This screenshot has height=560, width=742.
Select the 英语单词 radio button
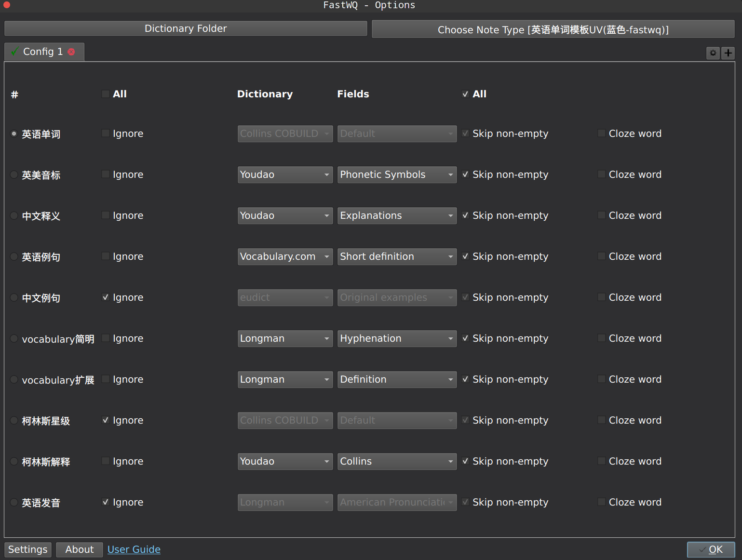(x=14, y=134)
